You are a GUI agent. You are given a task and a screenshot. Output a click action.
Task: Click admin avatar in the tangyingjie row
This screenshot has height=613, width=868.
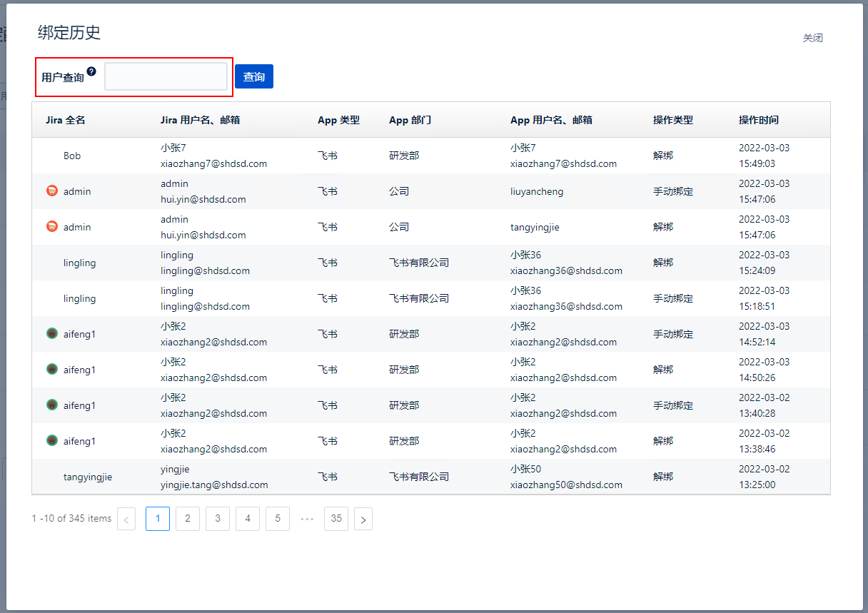[52, 226]
